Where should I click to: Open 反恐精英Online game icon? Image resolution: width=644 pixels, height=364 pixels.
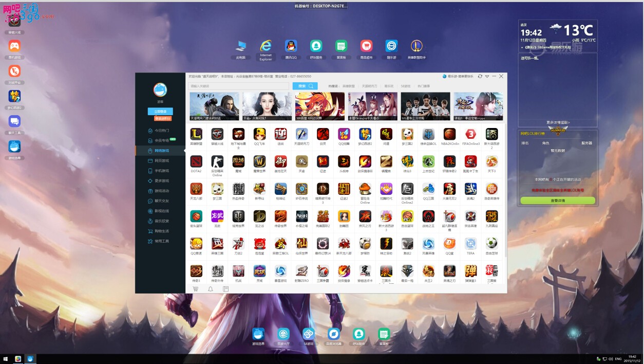click(x=217, y=161)
